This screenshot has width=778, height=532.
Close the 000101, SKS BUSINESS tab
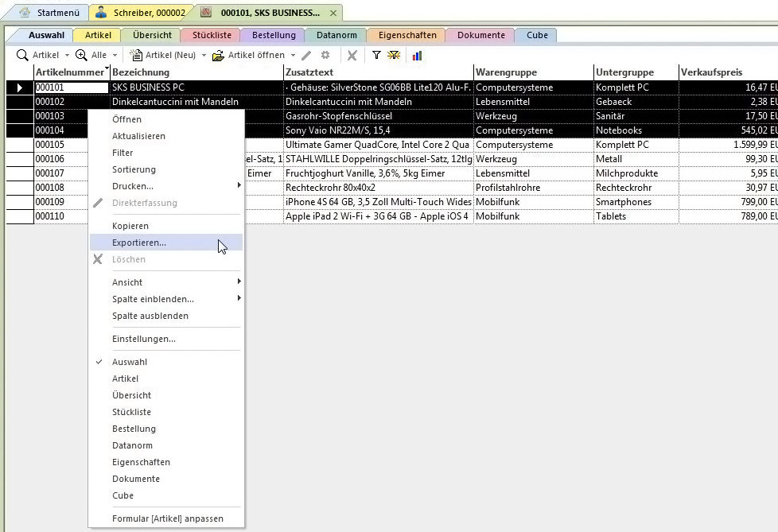click(x=333, y=13)
